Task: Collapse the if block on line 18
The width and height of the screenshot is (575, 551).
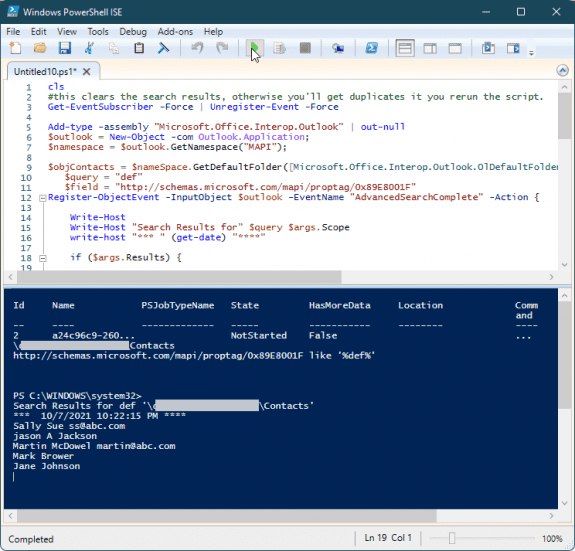Action: pos(43,258)
